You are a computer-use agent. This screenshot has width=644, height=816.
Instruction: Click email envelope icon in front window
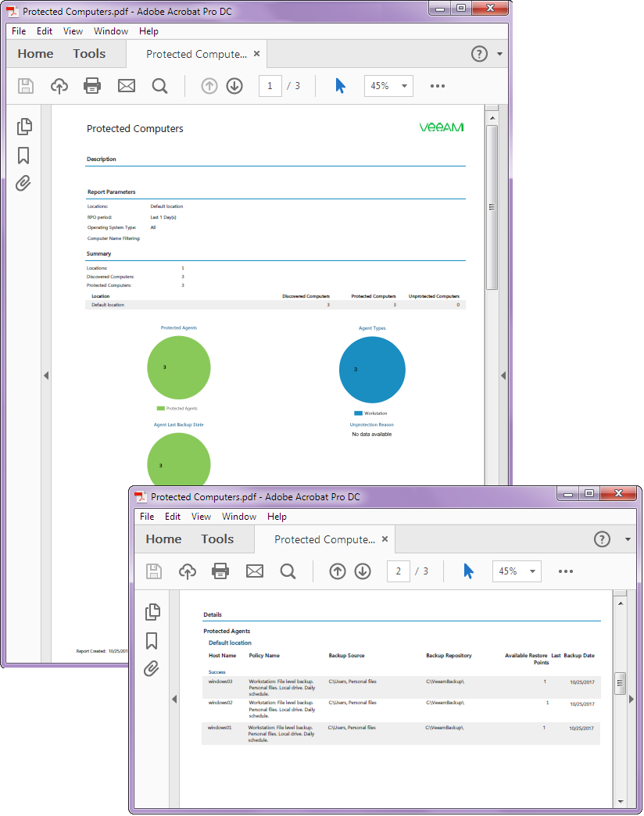pos(254,571)
